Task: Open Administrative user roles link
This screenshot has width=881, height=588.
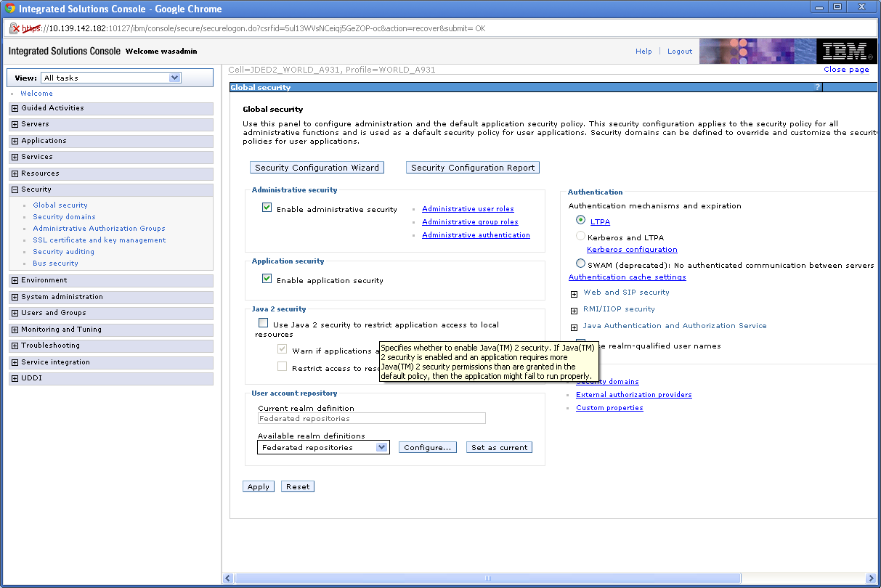Action: [468, 209]
